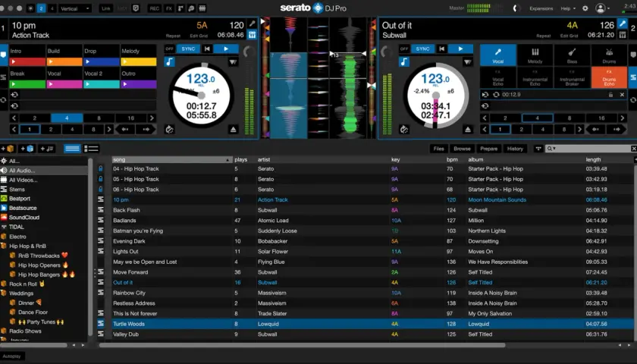Screen dimensions: 637x364
Task: Select the Beatport source in sidebar
Action: pyautogui.click(x=20, y=199)
